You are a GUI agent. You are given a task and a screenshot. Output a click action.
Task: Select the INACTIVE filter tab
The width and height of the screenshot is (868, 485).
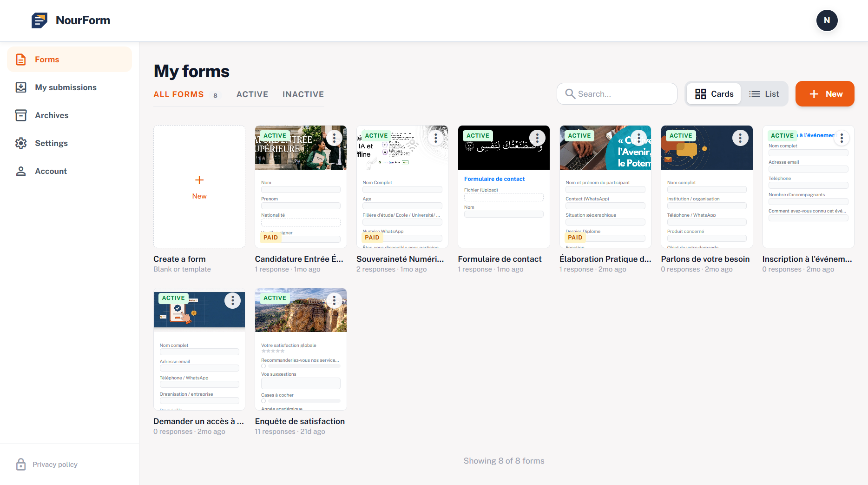click(303, 94)
